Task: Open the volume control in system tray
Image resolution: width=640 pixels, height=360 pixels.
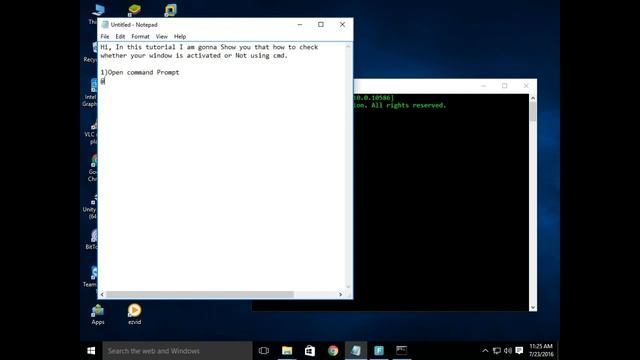Action: 508,351
